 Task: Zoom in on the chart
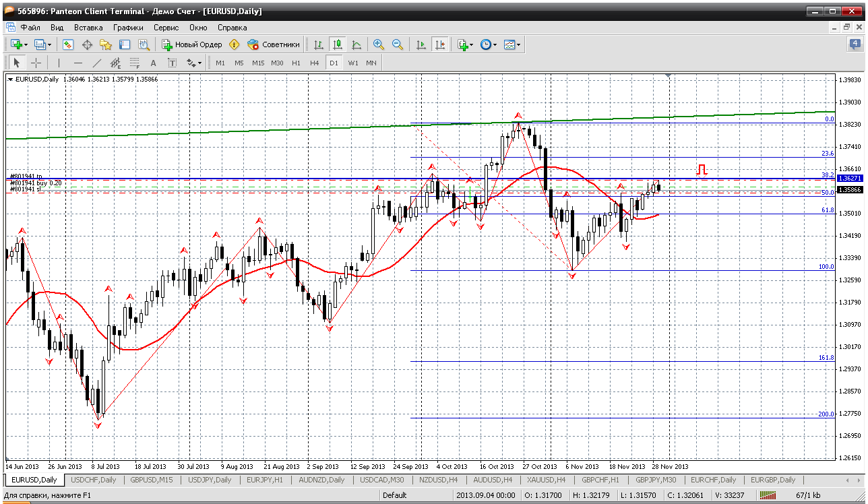point(379,44)
